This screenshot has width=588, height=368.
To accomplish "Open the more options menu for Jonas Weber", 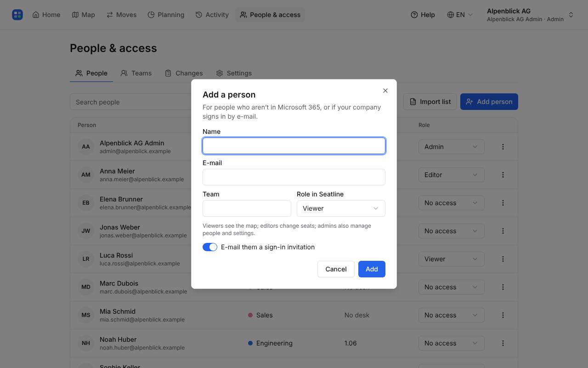I will [503, 231].
